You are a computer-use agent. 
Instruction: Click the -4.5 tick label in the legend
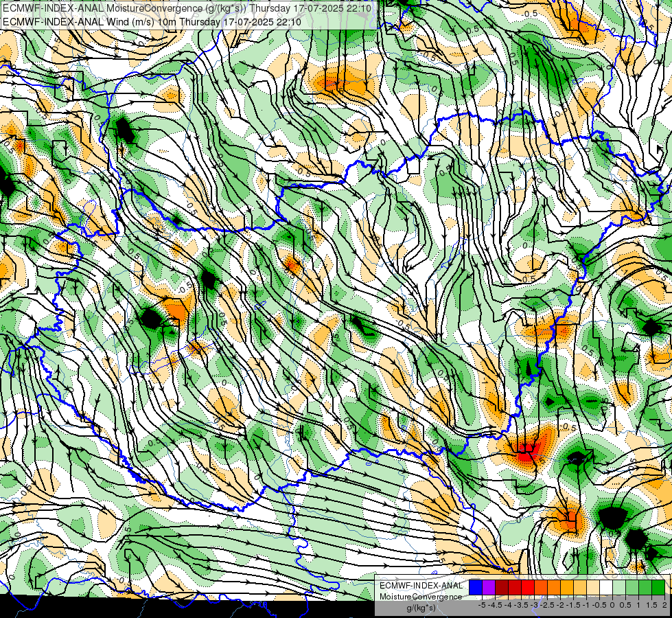pyautogui.click(x=494, y=605)
